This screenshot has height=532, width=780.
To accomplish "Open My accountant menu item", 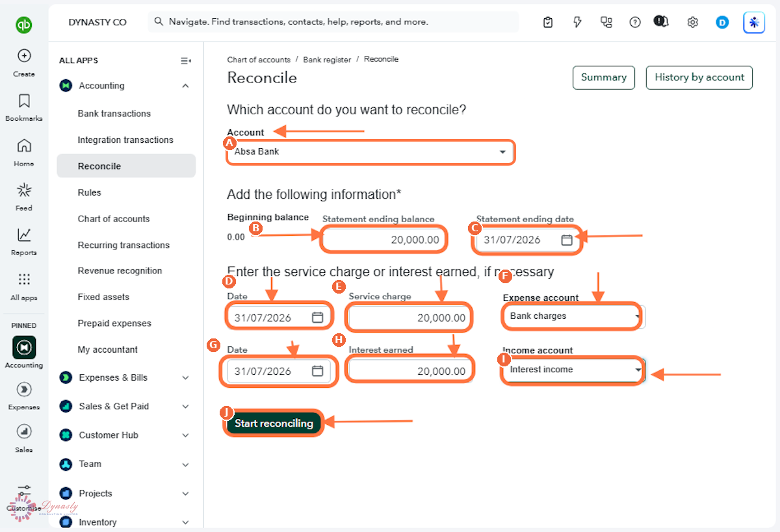I will click(108, 349).
